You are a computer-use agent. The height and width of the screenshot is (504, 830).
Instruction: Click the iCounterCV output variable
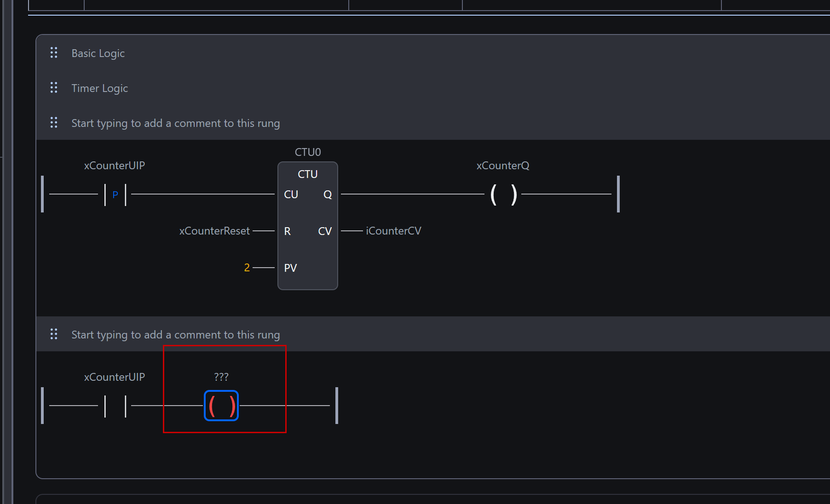pos(393,231)
